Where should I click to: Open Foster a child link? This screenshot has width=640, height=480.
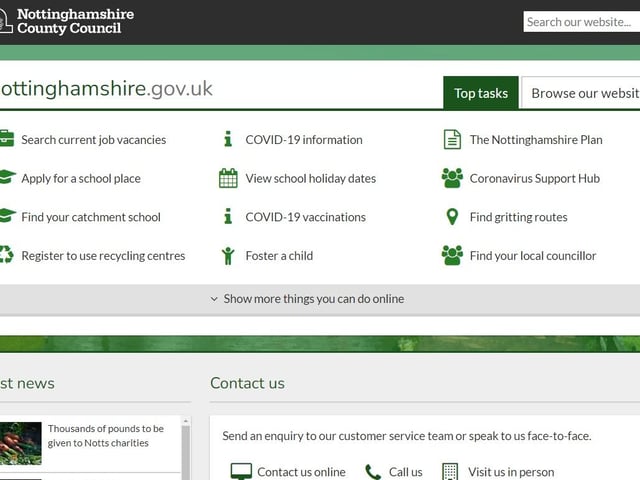(x=279, y=256)
